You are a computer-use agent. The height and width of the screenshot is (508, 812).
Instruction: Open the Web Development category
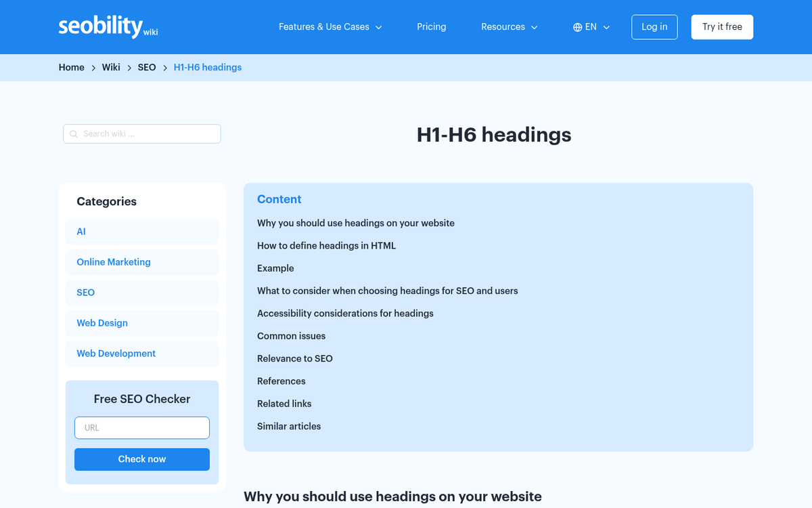pos(116,353)
